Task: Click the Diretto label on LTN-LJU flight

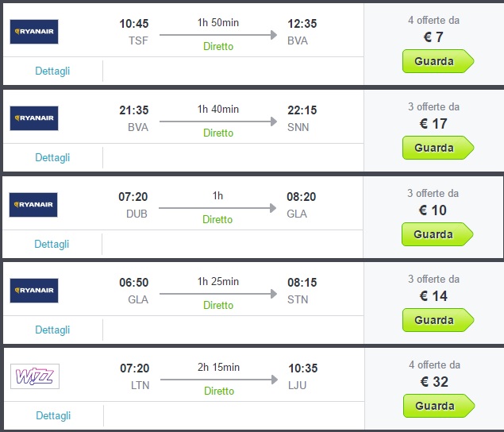Action: click(x=219, y=391)
